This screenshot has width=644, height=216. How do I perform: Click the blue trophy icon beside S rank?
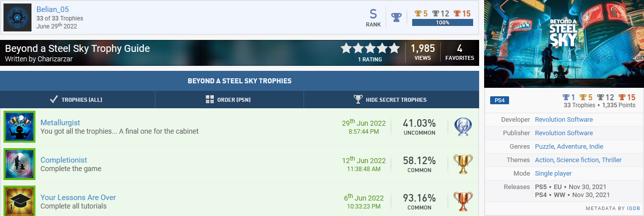pos(396,18)
